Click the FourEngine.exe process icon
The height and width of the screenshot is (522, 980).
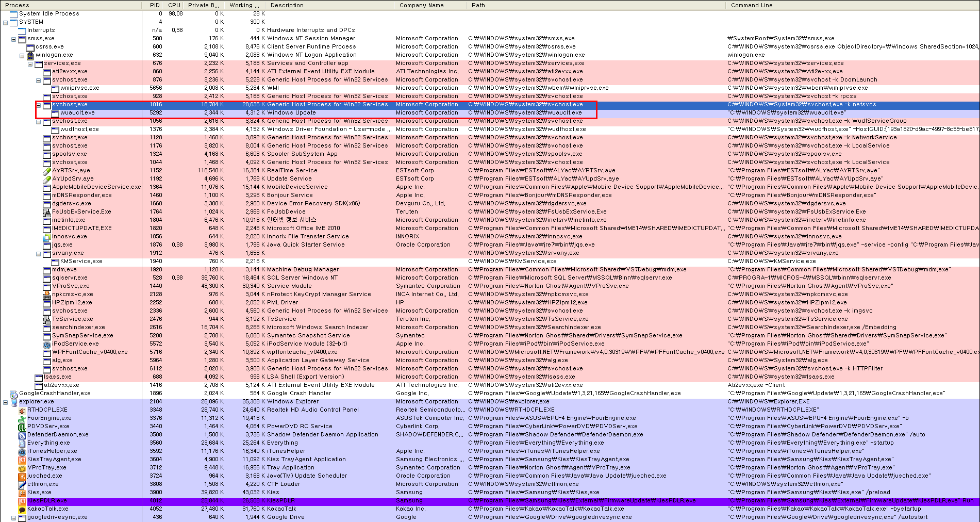(22, 418)
